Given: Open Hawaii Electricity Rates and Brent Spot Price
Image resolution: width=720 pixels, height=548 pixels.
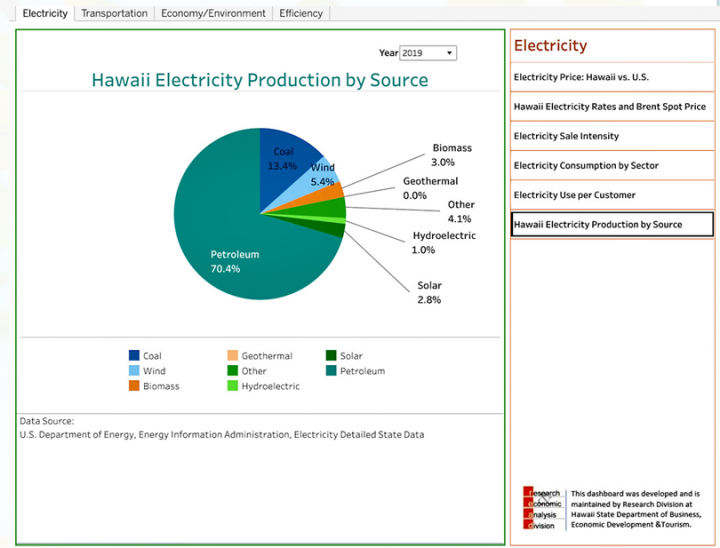Looking at the screenshot, I should 612,106.
